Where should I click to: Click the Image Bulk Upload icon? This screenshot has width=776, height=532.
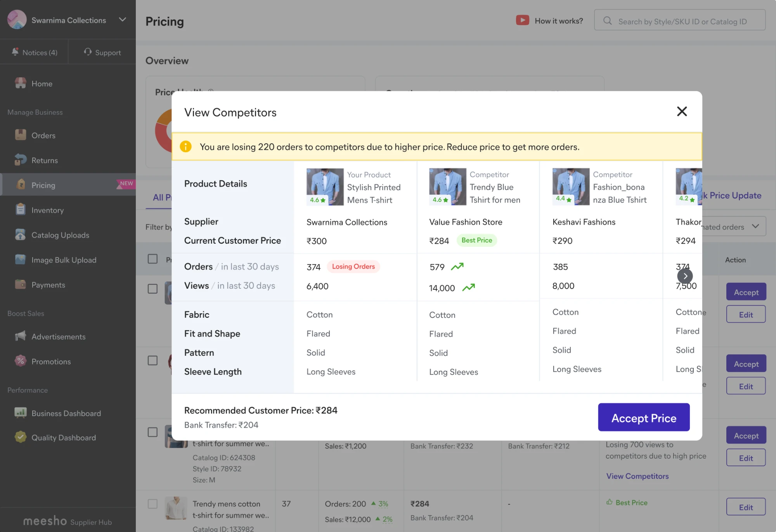(x=20, y=259)
